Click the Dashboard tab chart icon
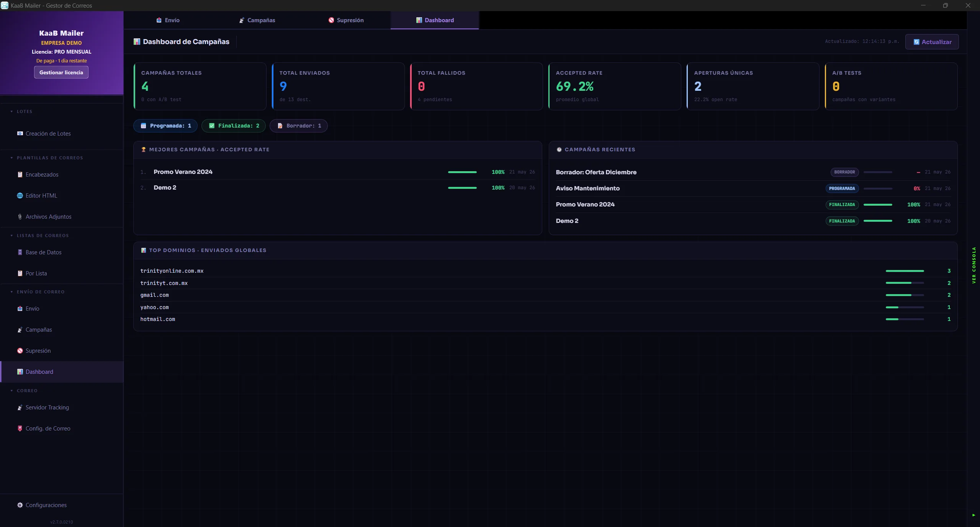Screen dimensions: 980x527 coord(419,20)
